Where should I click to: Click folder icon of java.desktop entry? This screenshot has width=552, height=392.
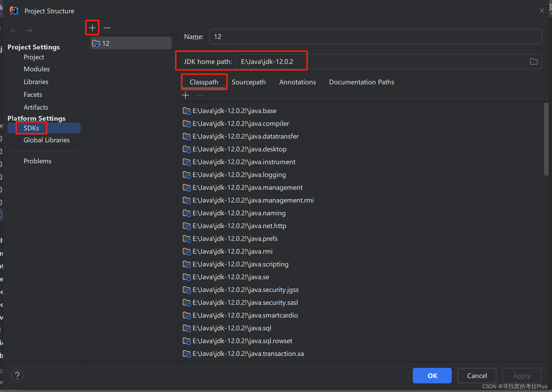187,149
